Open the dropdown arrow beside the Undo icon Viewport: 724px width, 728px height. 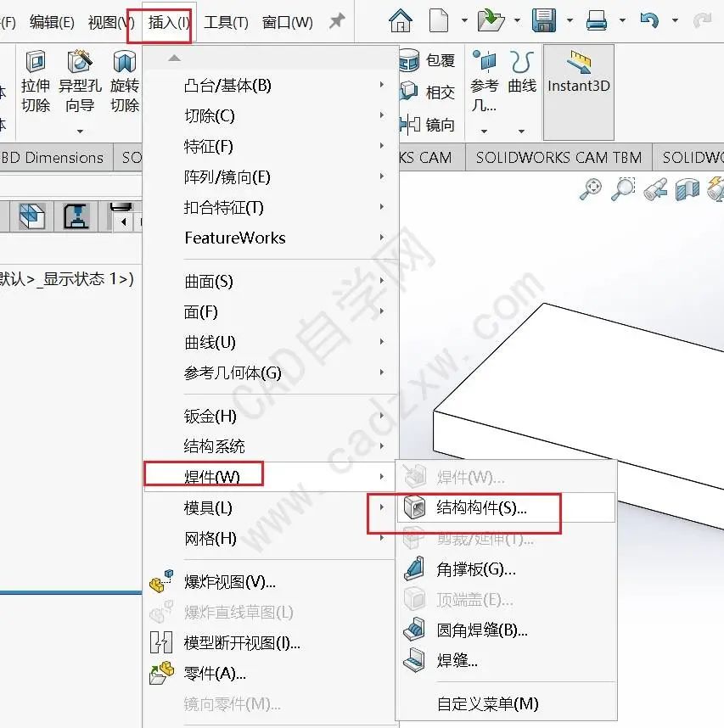(x=674, y=20)
